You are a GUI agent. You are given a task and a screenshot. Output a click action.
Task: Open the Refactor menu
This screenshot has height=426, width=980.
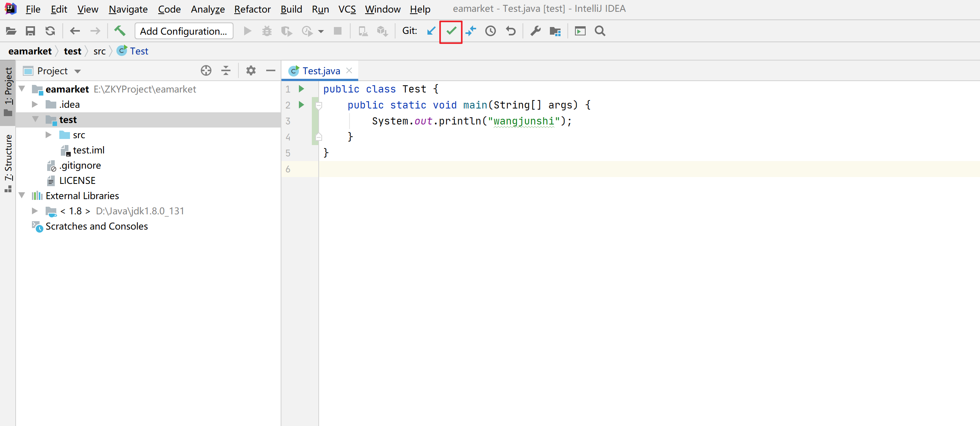[252, 9]
